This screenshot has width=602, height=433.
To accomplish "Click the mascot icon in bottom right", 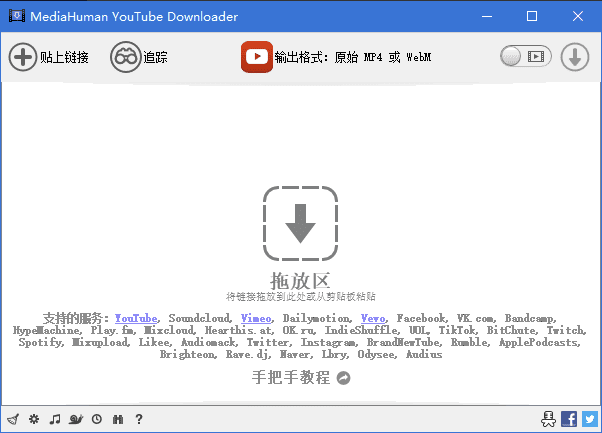I will [547, 419].
